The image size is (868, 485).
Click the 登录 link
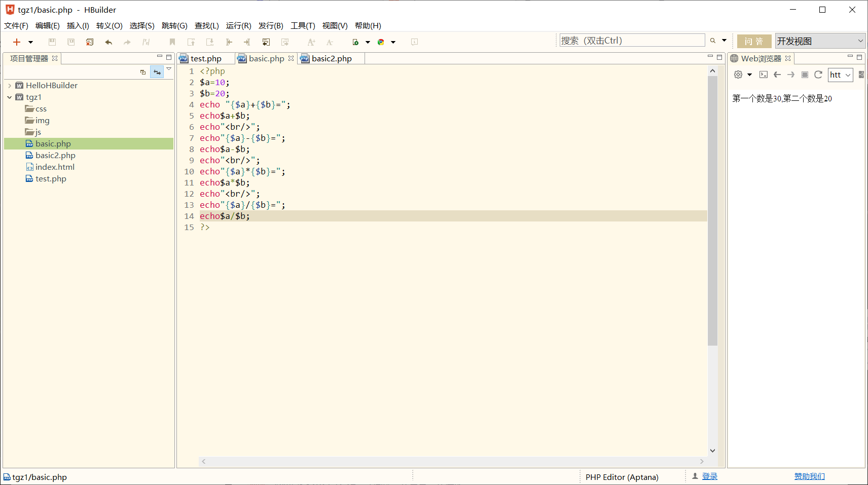click(x=709, y=476)
